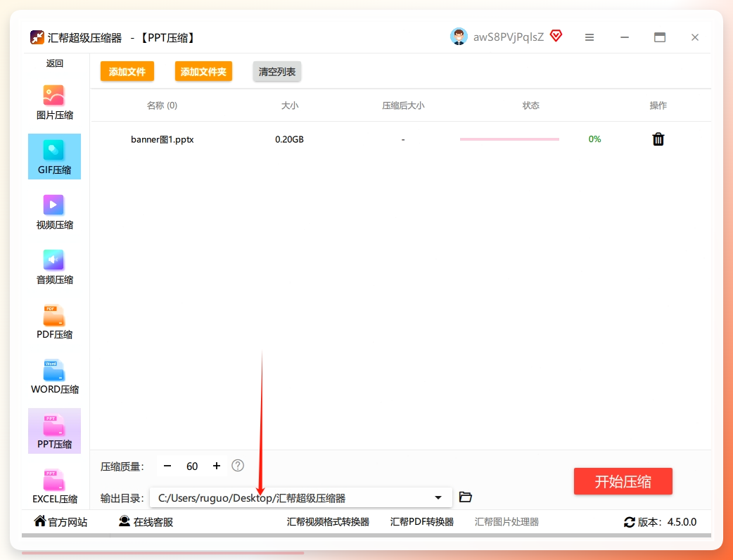Image resolution: width=733 pixels, height=560 pixels.
Task: Click the 压缩后大小 column header
Action: (403, 106)
